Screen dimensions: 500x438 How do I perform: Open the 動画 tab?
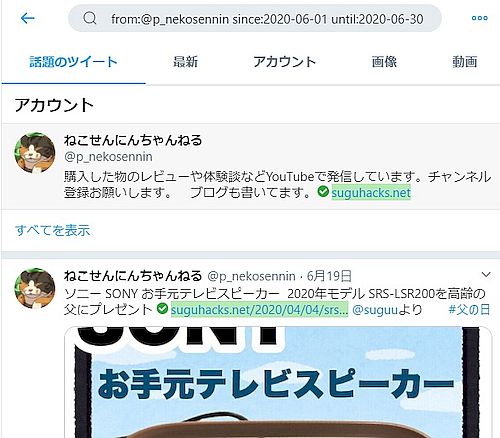[x=464, y=62]
